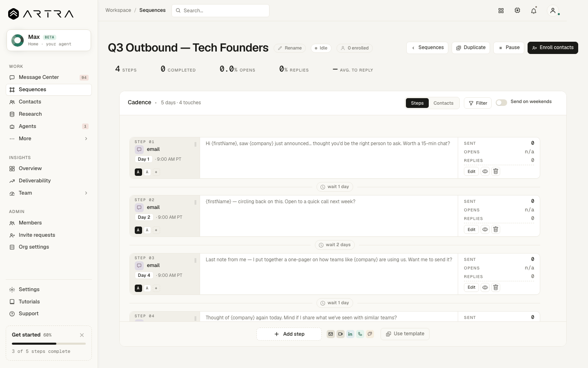
Task: Duplicate this sequence
Action: pos(471,48)
